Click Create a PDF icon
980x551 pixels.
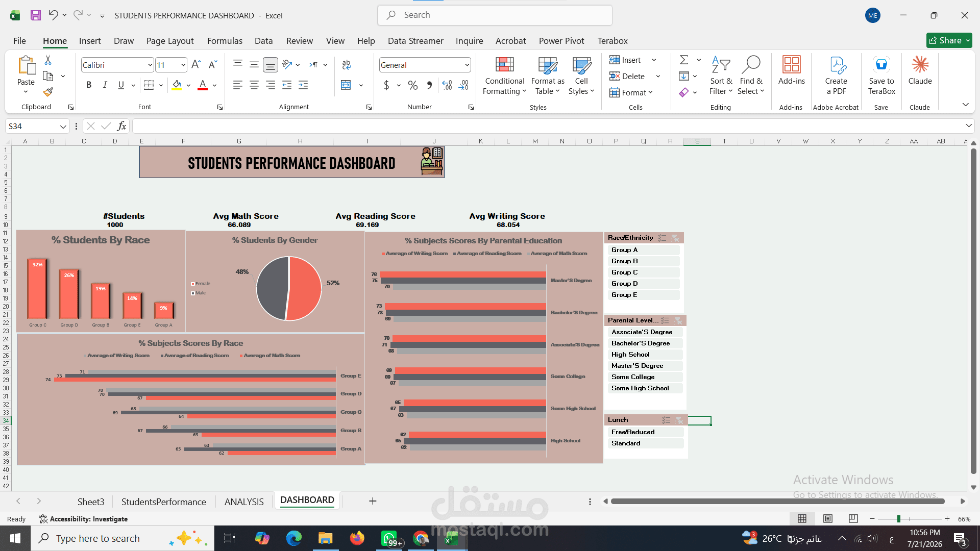pos(836,76)
